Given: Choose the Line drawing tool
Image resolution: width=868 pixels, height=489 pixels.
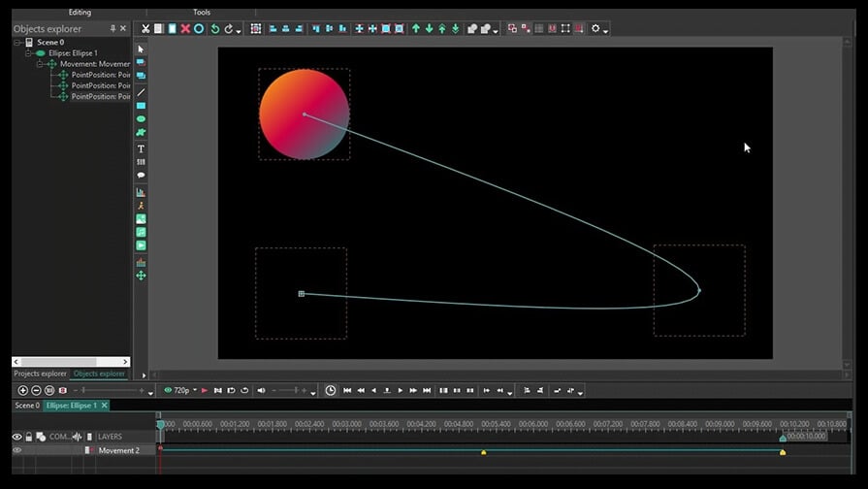Looking at the screenshot, I should point(142,92).
